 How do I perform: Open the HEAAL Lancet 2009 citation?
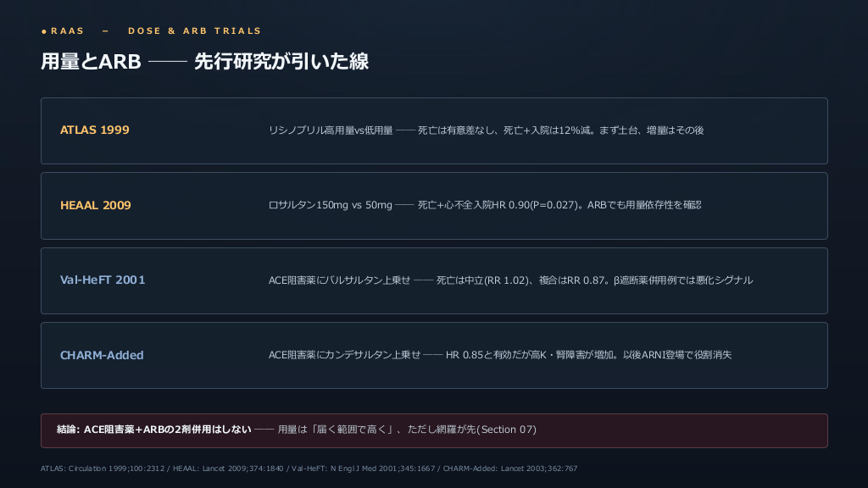tap(228, 469)
